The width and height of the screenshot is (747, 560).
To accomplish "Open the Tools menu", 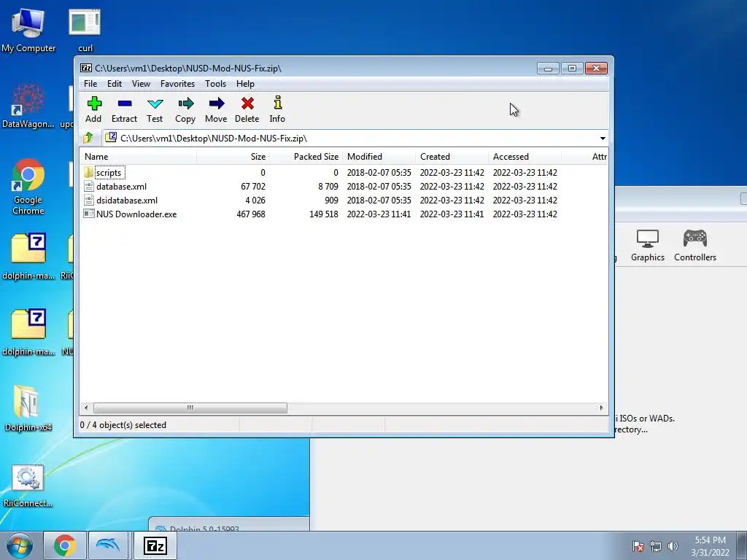I will coord(215,83).
